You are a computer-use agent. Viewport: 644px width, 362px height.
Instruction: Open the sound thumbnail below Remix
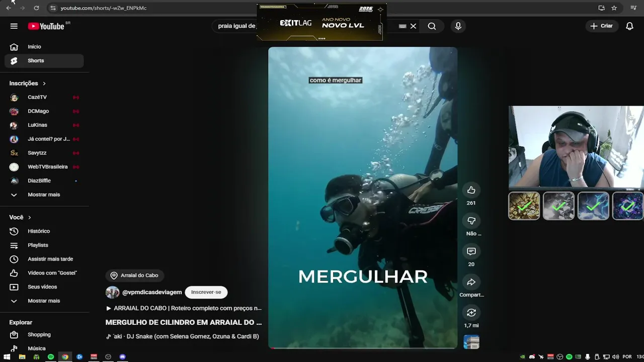click(471, 342)
